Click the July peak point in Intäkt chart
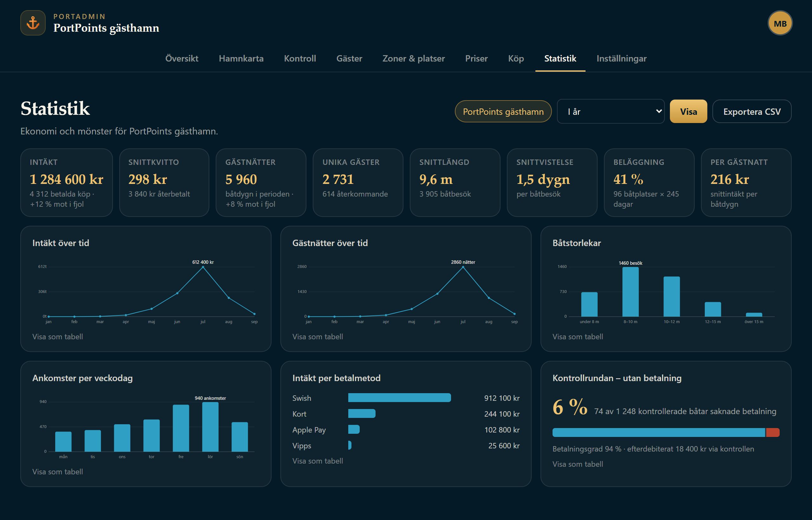The image size is (812, 520). click(x=203, y=267)
